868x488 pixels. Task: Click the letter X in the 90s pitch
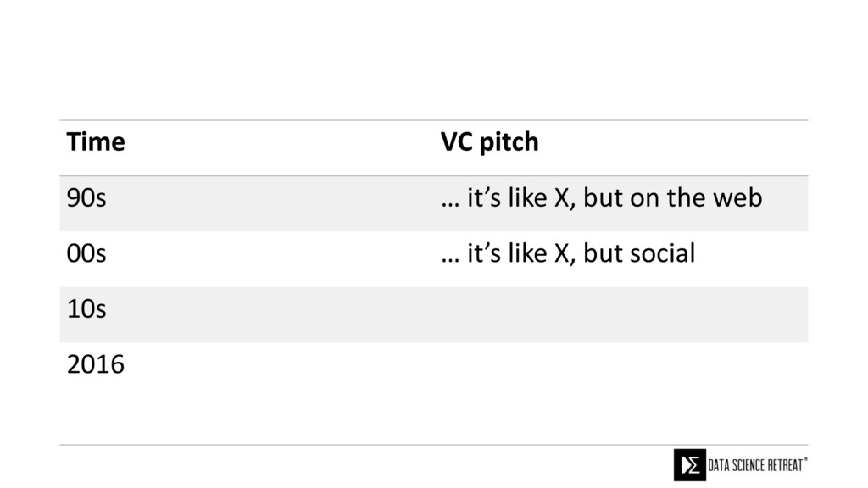click(561, 198)
